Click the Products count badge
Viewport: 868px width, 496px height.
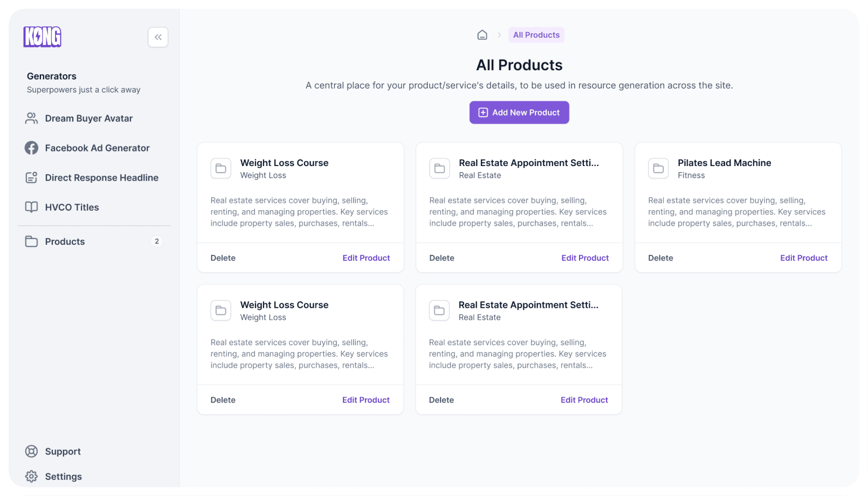click(157, 242)
